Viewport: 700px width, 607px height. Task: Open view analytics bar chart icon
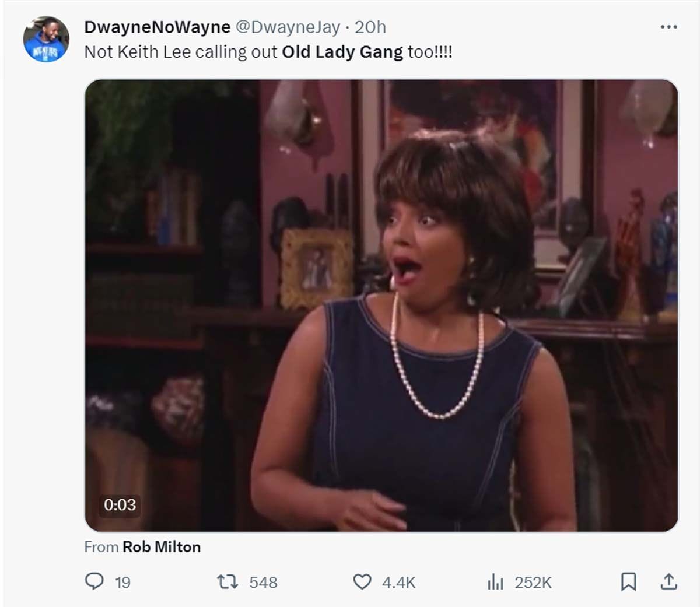(495, 581)
